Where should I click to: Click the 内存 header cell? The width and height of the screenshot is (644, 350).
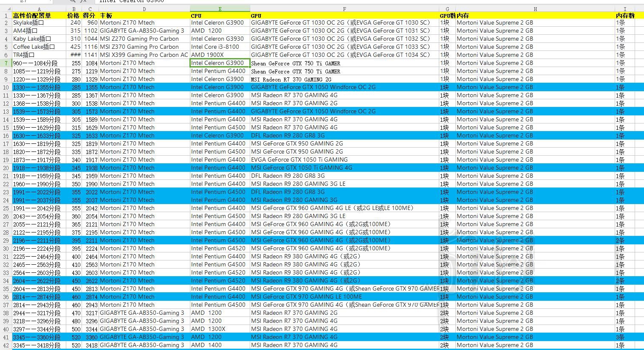[x=535, y=16]
